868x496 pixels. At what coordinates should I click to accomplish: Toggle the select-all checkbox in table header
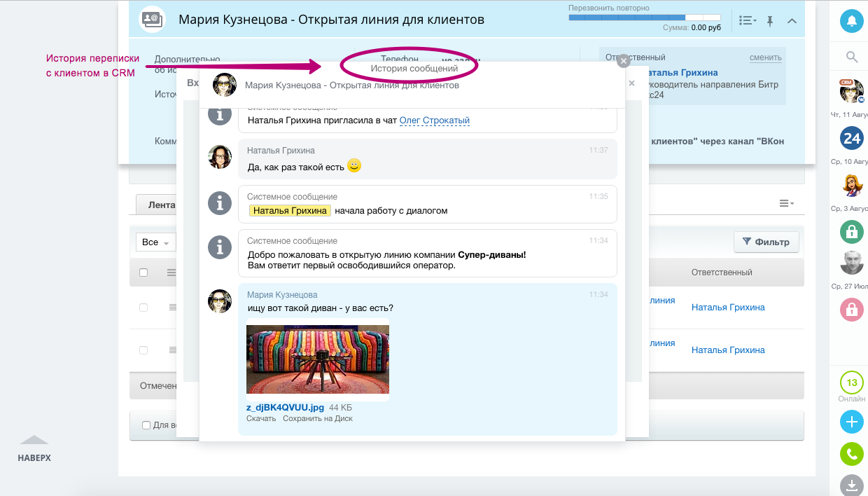[143, 273]
